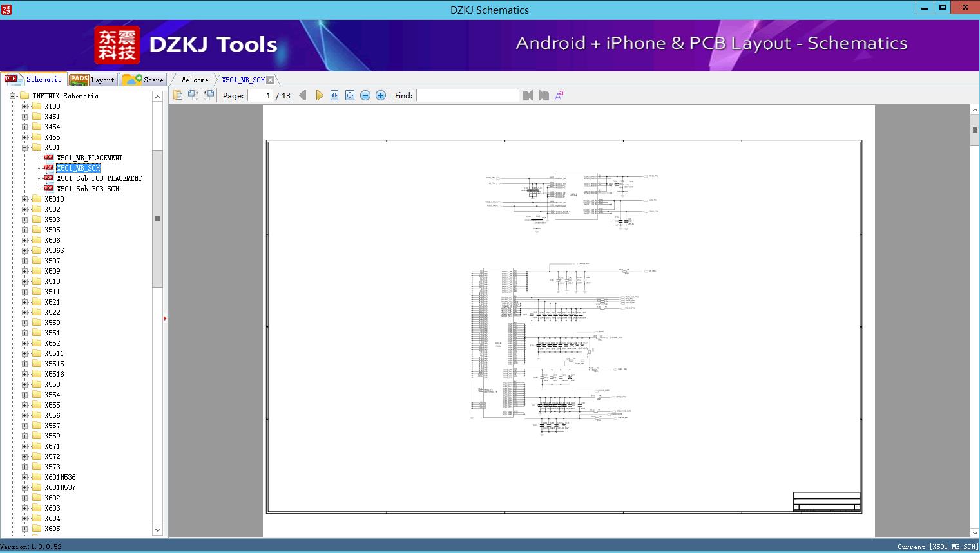Click the next page arrow
This screenshot has width=980, height=553.
click(x=319, y=95)
